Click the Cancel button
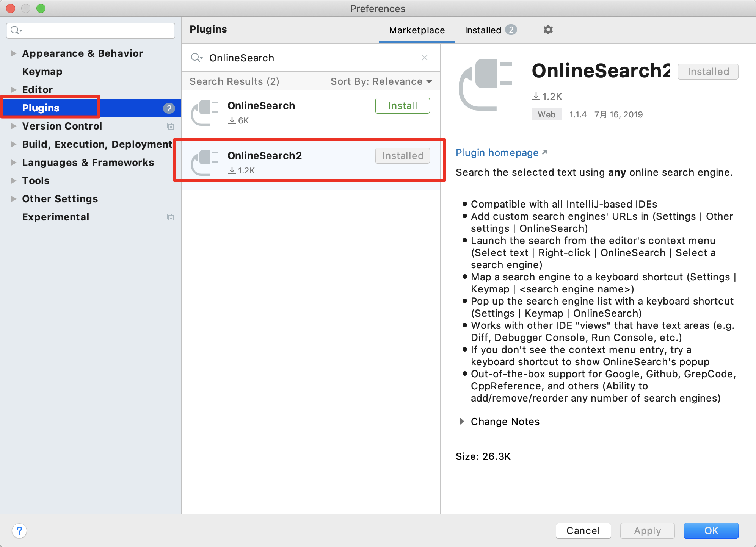The height and width of the screenshot is (547, 756). click(x=583, y=530)
